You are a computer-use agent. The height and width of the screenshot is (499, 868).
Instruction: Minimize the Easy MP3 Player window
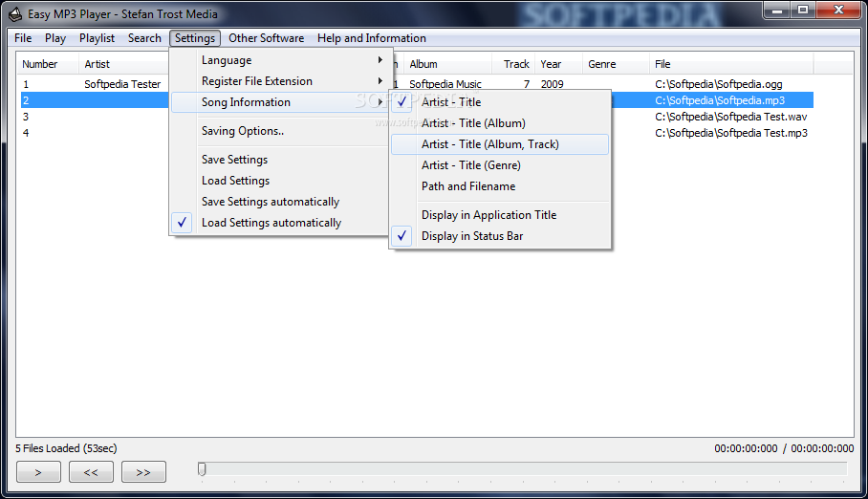[776, 10]
